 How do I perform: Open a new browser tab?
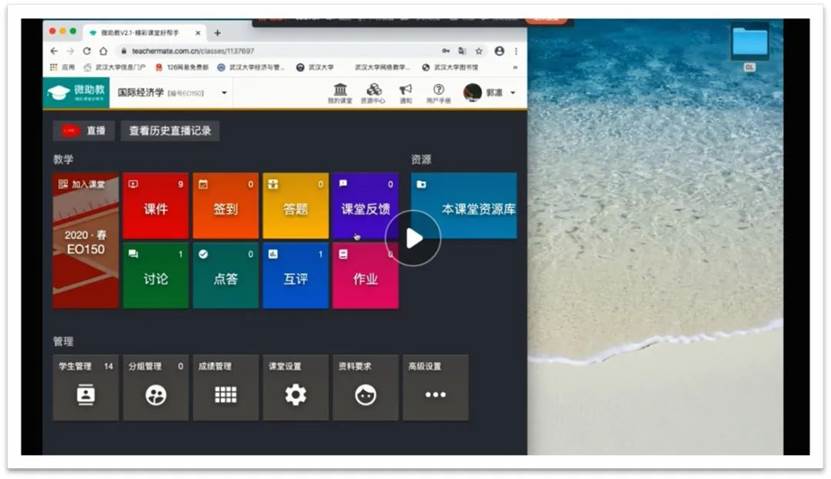click(217, 33)
